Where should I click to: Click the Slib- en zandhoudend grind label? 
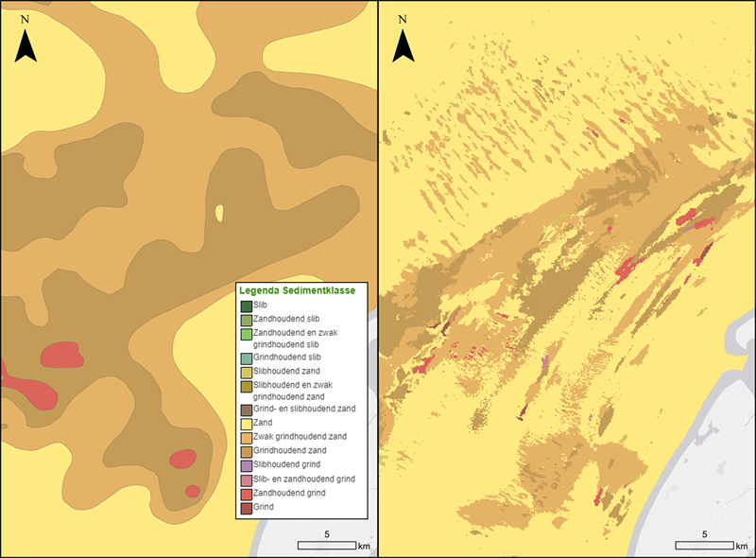(x=304, y=480)
